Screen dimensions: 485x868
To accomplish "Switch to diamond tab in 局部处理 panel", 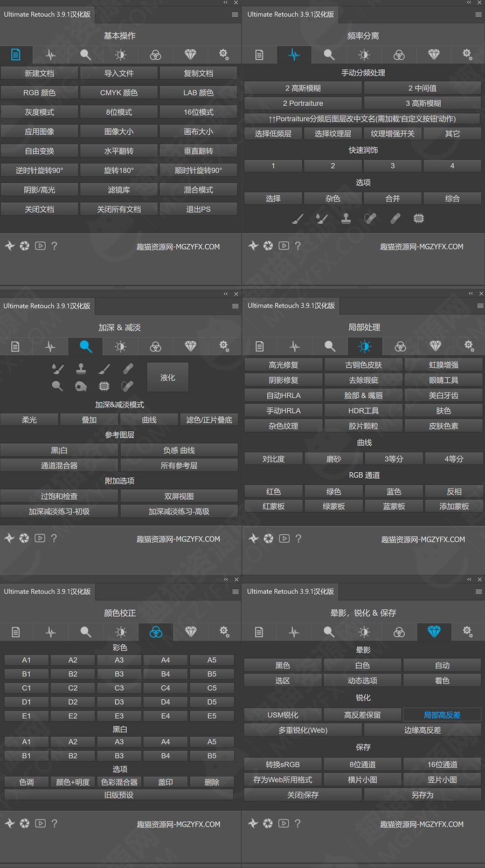I will [x=435, y=346].
